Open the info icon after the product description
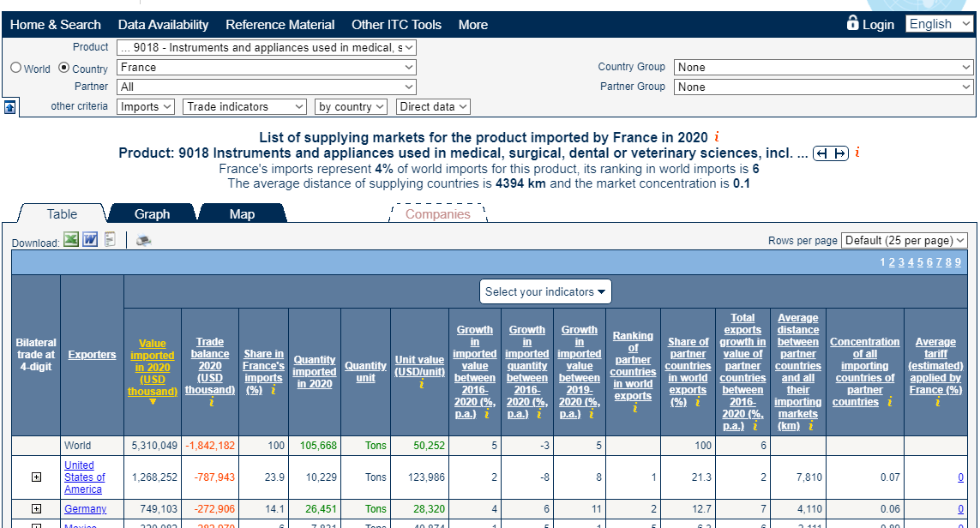 pos(857,152)
